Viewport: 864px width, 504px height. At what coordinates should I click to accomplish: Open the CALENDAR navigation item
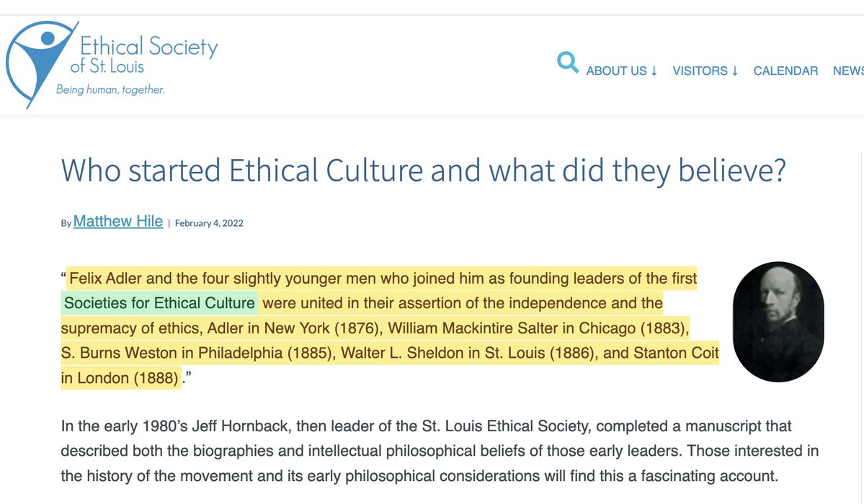[785, 71]
